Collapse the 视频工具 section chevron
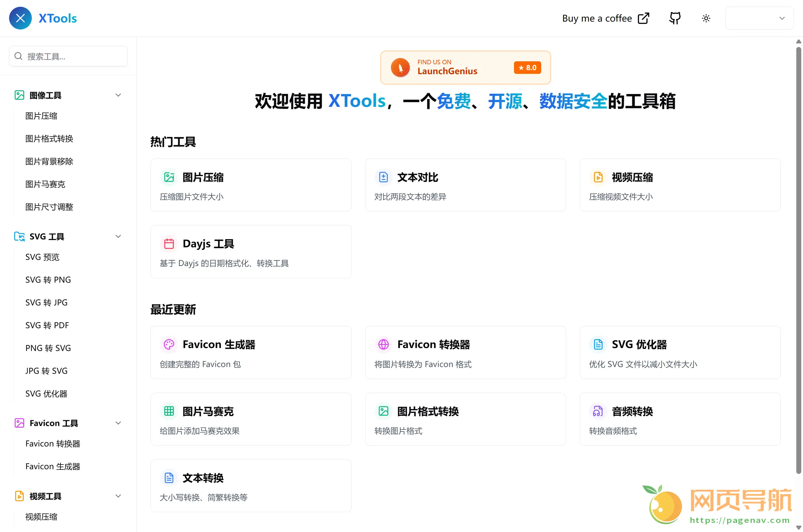The height and width of the screenshot is (532, 803). pyautogui.click(x=118, y=496)
